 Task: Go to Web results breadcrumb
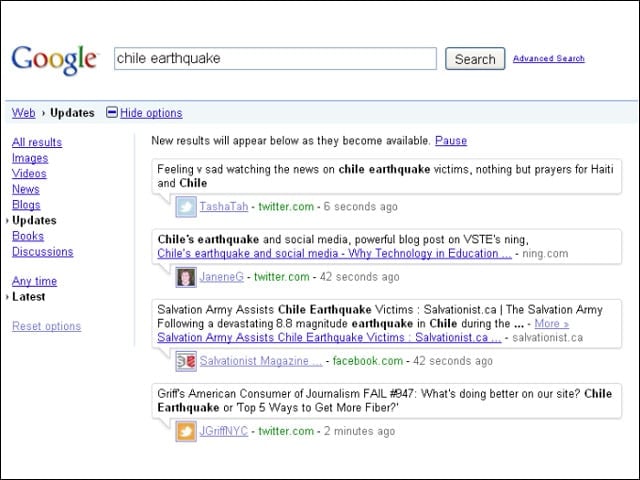point(23,113)
